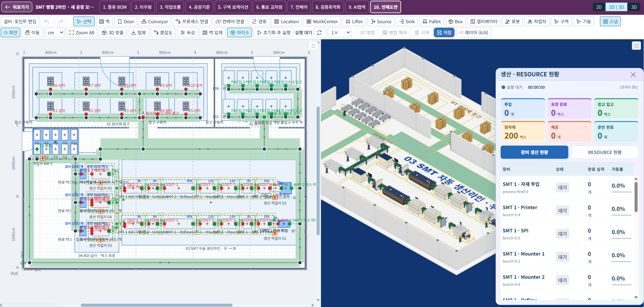
Task: Click the undo arrow icon
Action: (46, 22)
